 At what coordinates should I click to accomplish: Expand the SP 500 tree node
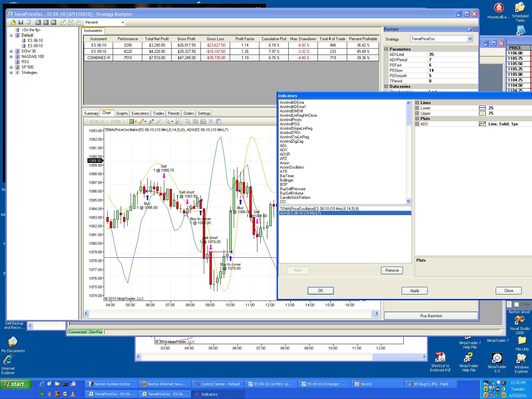click(x=11, y=67)
